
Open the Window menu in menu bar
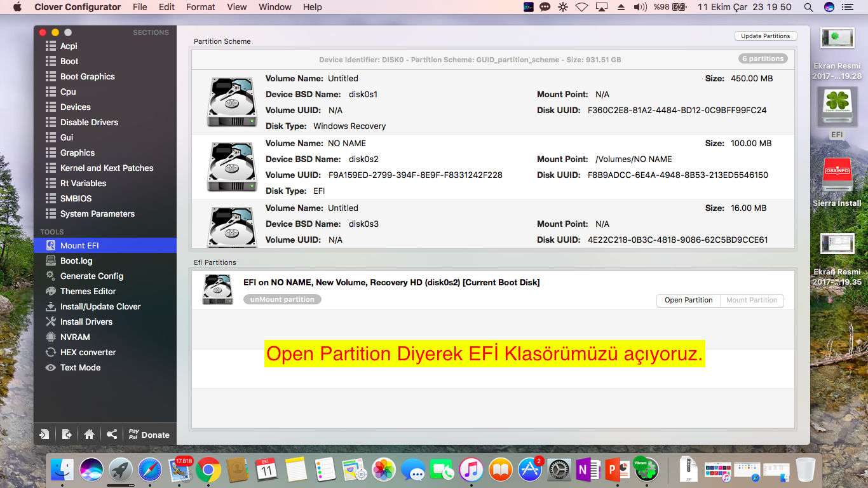(275, 7)
